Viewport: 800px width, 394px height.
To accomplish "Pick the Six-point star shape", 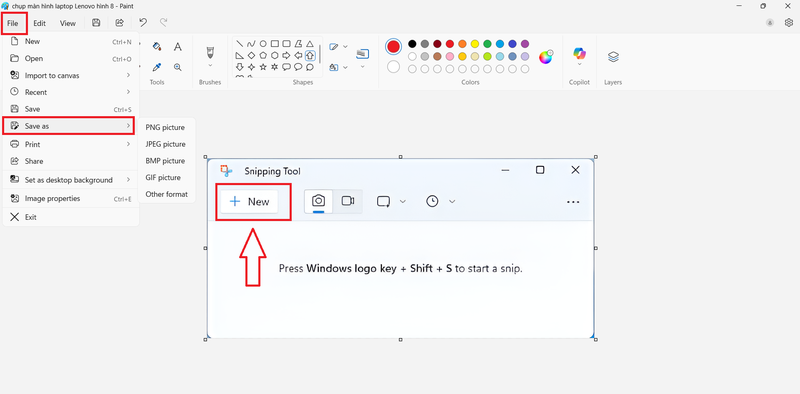I will [275, 67].
